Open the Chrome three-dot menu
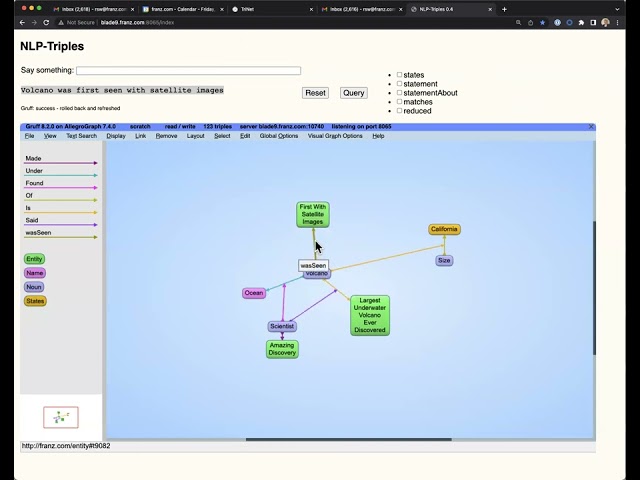This screenshot has height=480, width=640. pyautogui.click(x=618, y=23)
